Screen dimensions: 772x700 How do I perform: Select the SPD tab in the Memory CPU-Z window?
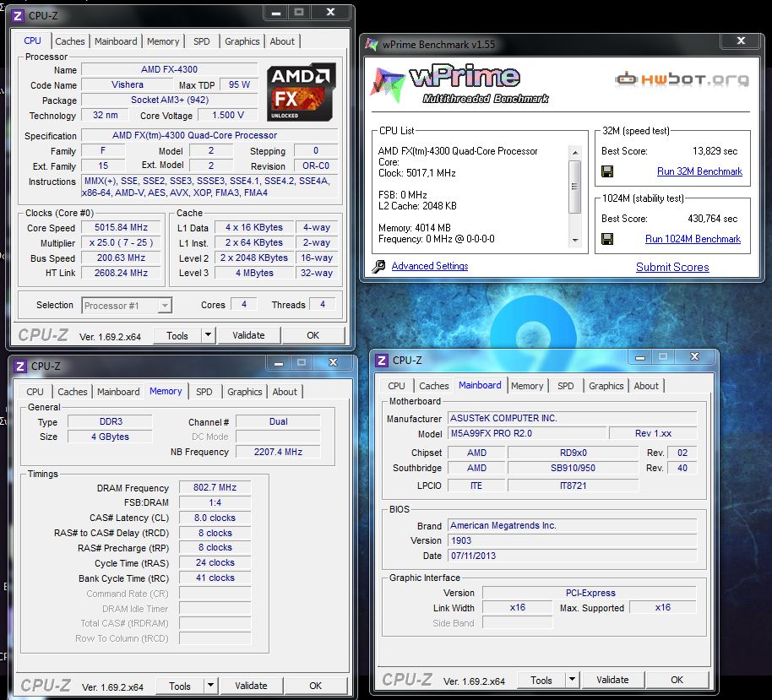click(204, 392)
